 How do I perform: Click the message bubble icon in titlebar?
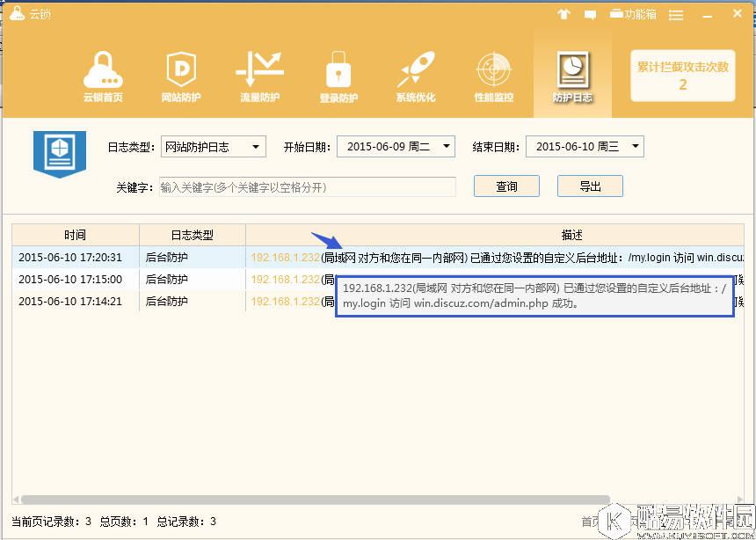click(590, 13)
